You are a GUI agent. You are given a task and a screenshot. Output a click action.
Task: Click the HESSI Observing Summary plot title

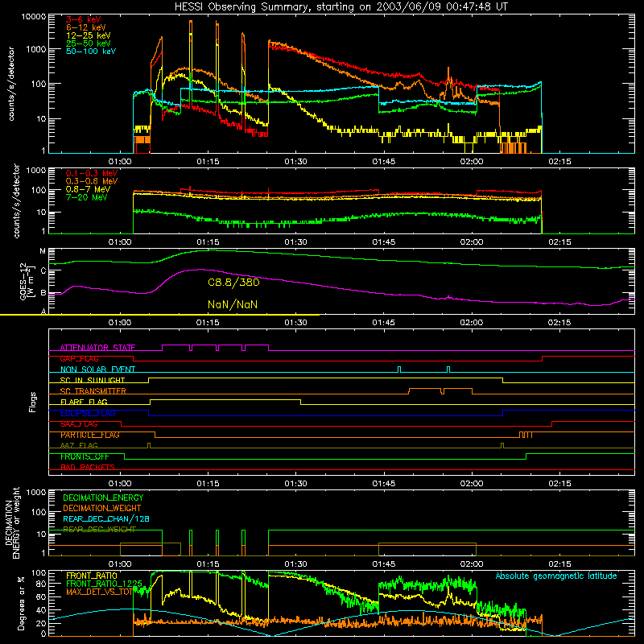click(x=341, y=6)
